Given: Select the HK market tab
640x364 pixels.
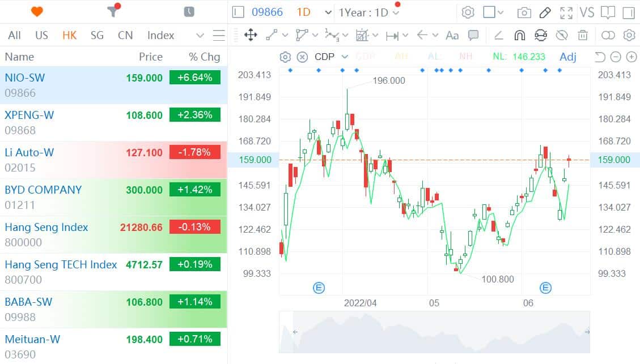Looking at the screenshot, I should 69,35.
